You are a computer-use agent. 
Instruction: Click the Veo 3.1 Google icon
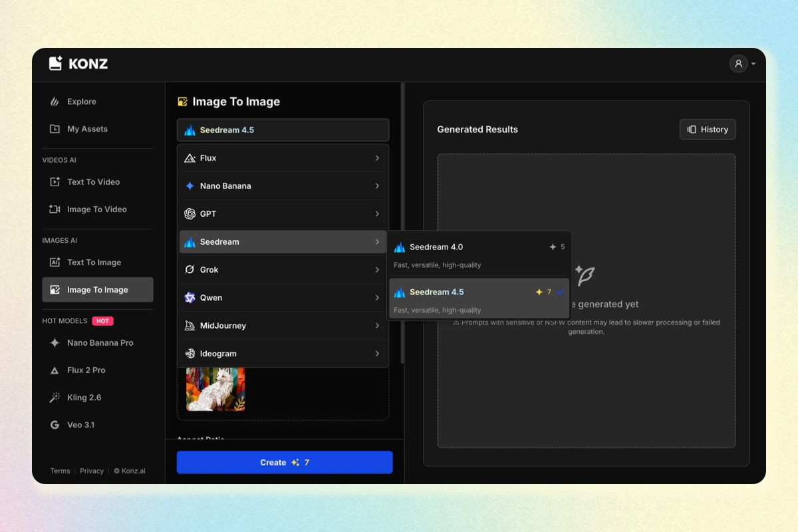55,424
